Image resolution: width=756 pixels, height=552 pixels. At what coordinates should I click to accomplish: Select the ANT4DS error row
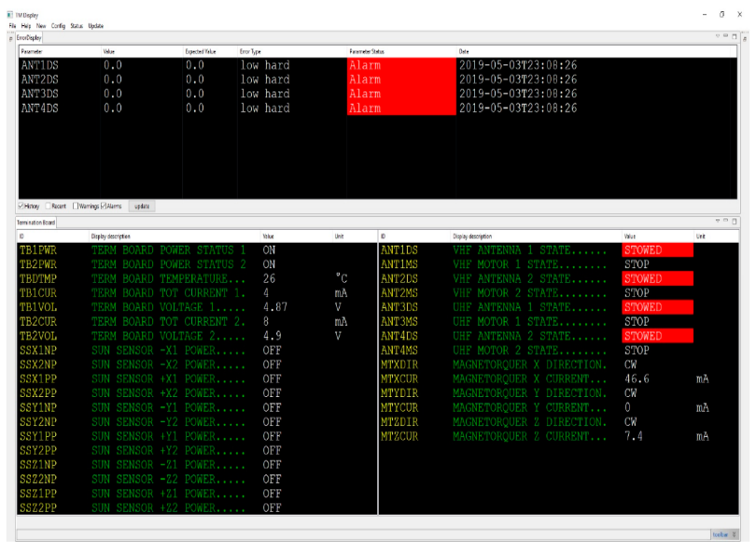click(377, 108)
